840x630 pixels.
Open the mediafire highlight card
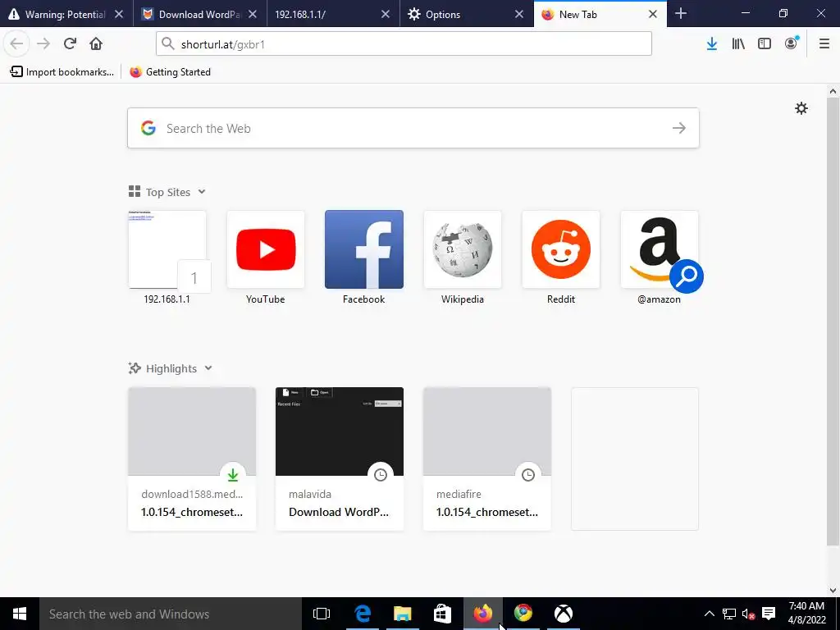[x=487, y=459]
